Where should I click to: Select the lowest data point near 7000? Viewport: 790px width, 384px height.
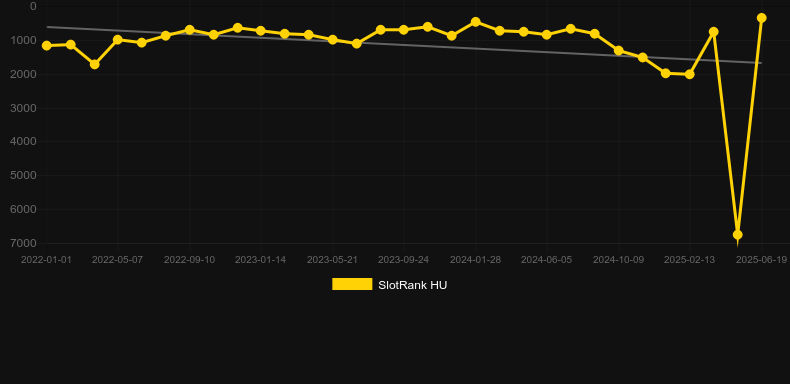pyautogui.click(x=738, y=235)
